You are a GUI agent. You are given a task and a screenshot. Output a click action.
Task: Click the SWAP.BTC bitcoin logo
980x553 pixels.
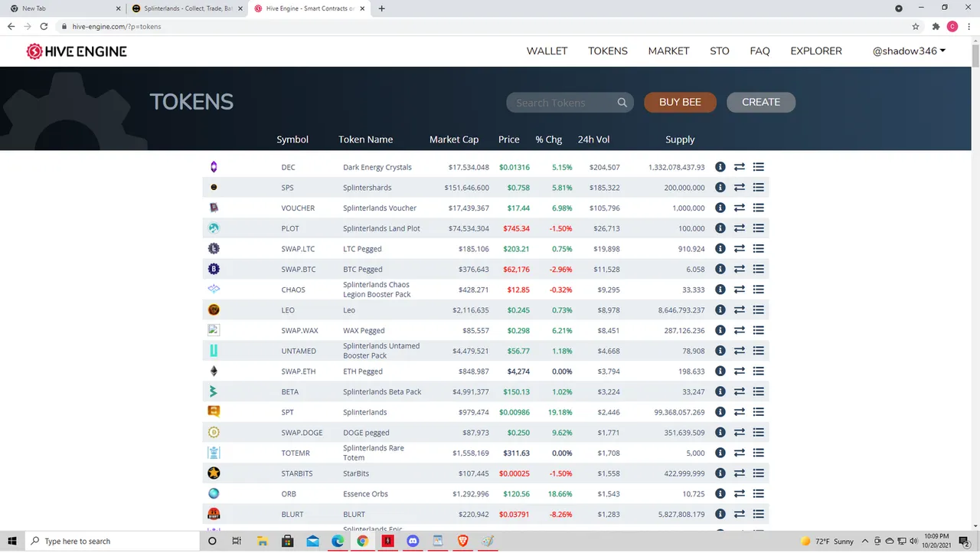[214, 269]
